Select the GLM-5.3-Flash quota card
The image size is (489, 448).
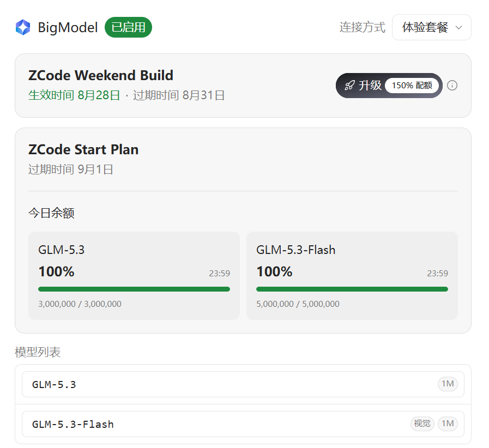point(352,276)
